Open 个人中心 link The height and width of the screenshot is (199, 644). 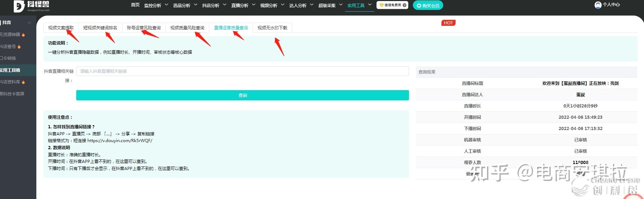(611, 5)
